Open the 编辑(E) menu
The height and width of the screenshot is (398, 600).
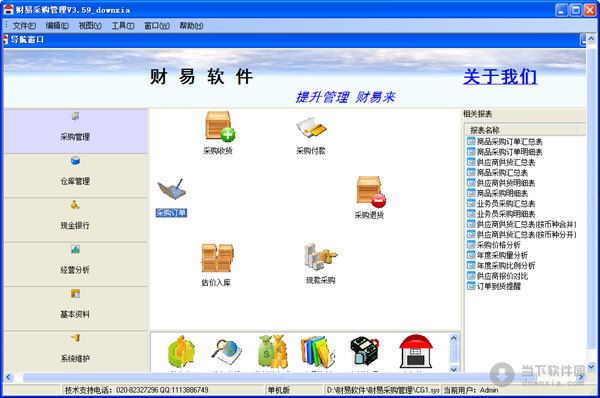point(57,26)
